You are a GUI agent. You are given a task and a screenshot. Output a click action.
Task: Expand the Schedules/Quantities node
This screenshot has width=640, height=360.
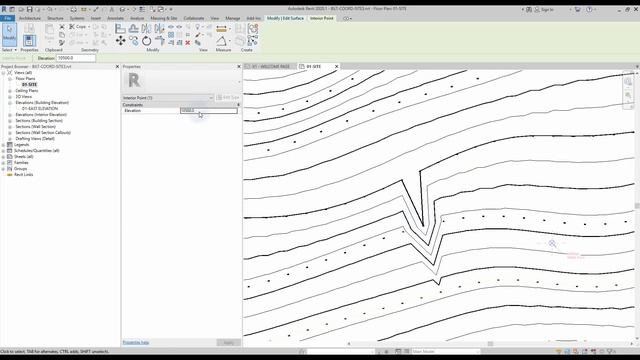tap(3, 151)
